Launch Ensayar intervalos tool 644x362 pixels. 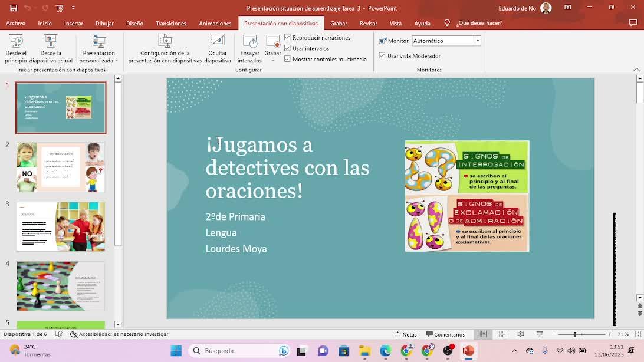tap(249, 48)
